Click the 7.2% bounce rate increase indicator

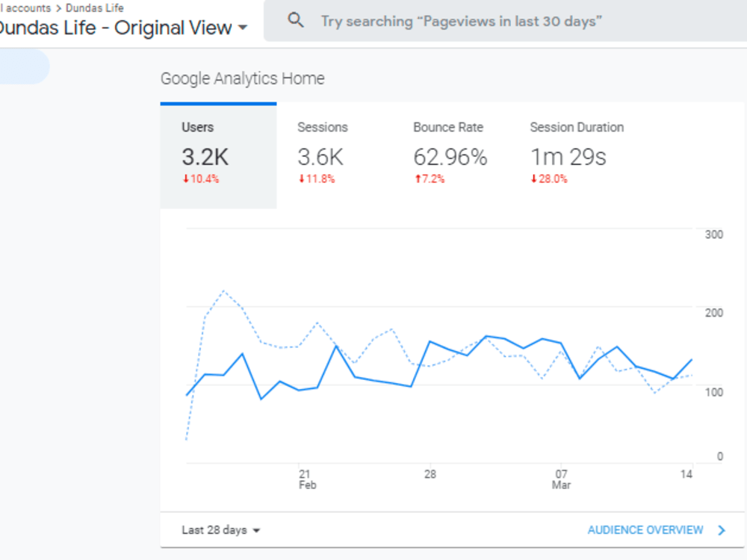pos(430,179)
